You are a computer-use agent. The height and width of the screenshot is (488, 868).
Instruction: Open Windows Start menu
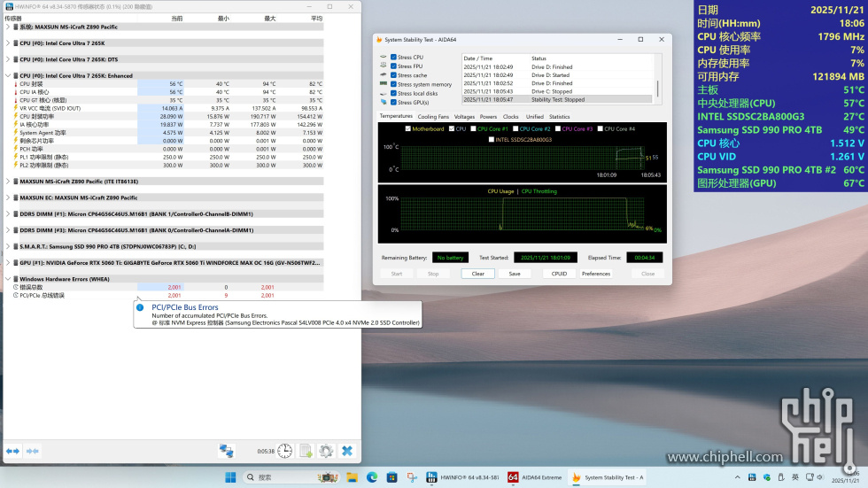pyautogui.click(x=231, y=477)
